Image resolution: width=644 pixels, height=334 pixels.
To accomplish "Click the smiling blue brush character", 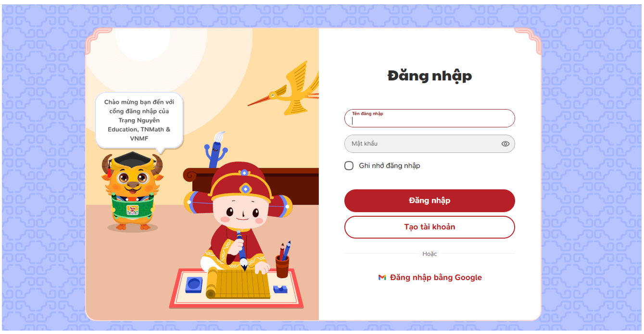I will (x=216, y=150).
